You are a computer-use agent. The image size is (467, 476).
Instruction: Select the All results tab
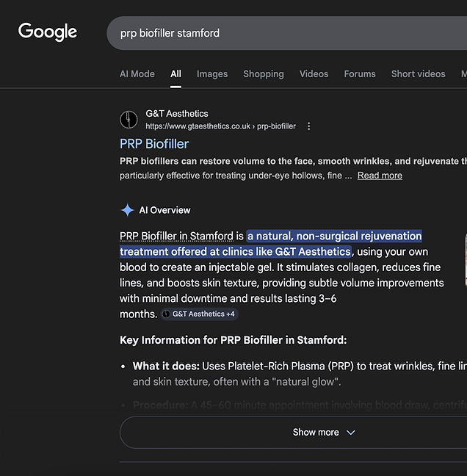tap(175, 73)
